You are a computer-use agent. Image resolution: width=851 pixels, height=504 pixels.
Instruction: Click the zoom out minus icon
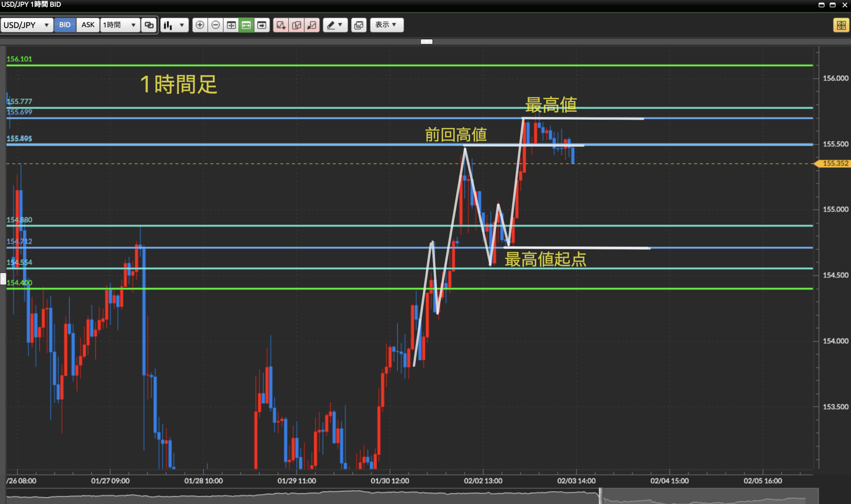215,25
